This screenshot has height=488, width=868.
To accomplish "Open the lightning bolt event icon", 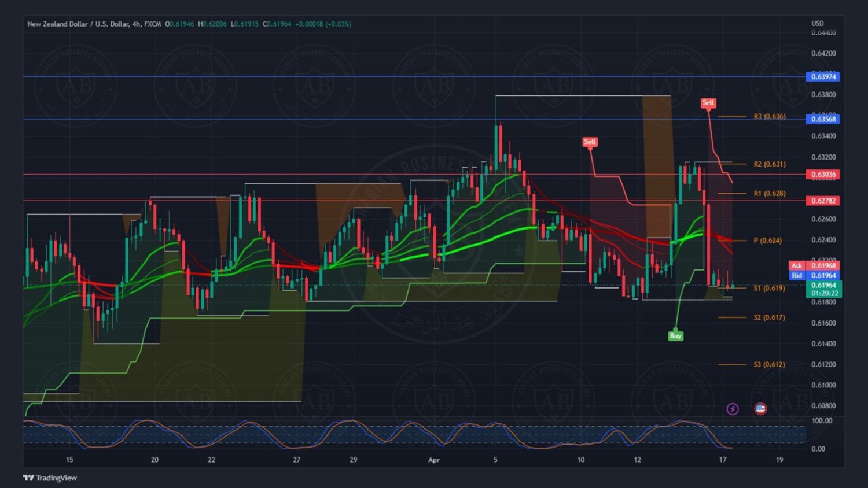I will 733,409.
